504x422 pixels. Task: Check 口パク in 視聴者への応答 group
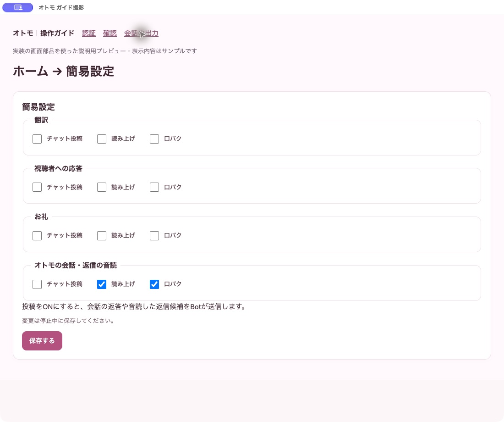pos(154,187)
